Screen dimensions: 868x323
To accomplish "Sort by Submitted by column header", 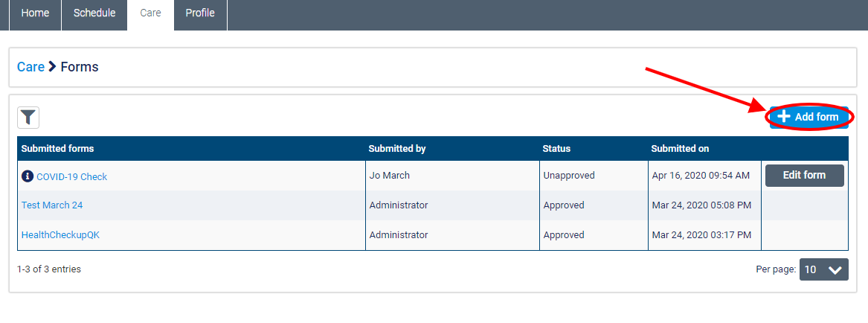I will (x=396, y=148).
